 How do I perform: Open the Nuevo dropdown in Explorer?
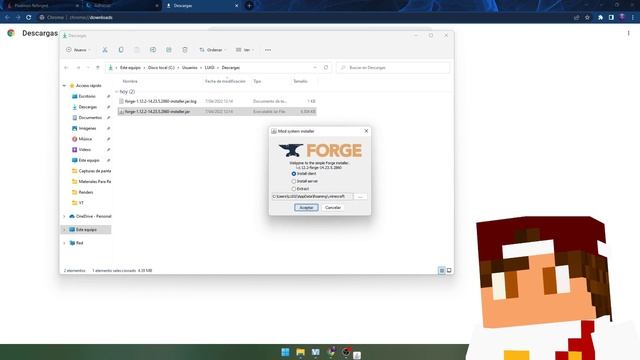(78, 50)
